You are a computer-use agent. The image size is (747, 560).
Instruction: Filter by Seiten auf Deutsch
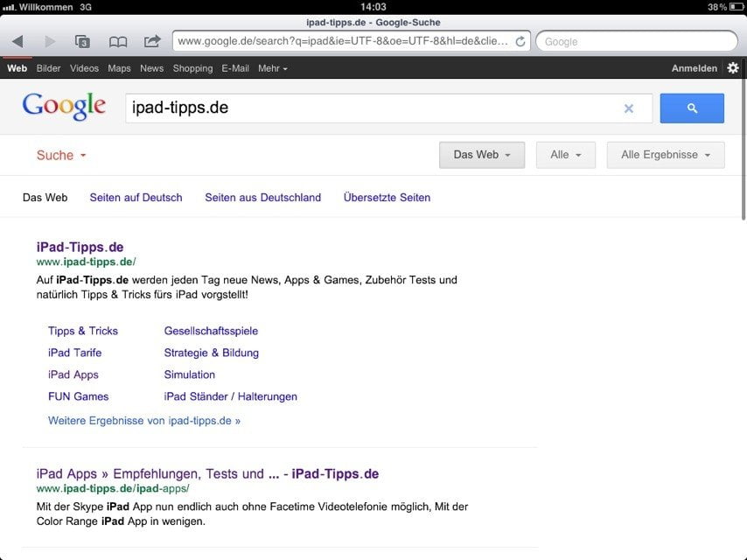pos(136,197)
